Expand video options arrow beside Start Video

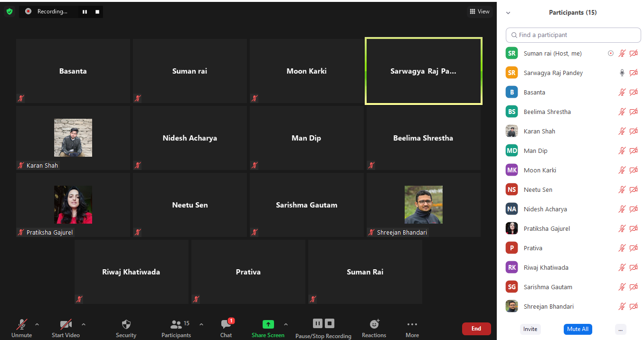84,325
